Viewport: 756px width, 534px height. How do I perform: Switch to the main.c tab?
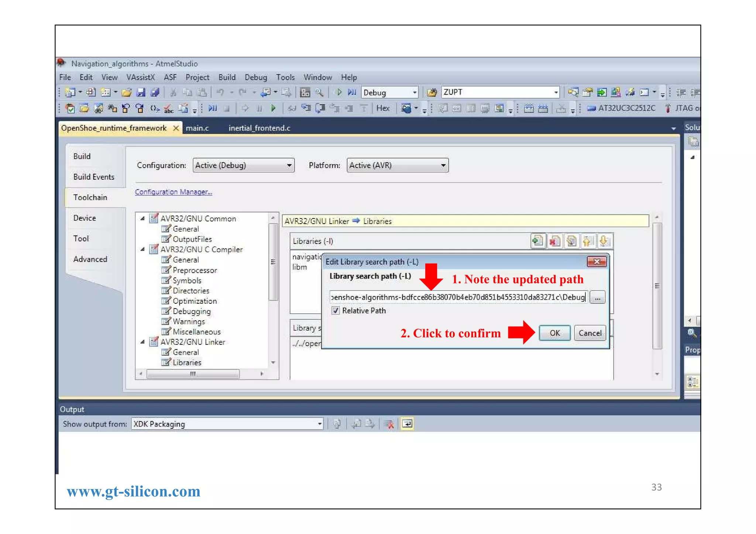[197, 128]
